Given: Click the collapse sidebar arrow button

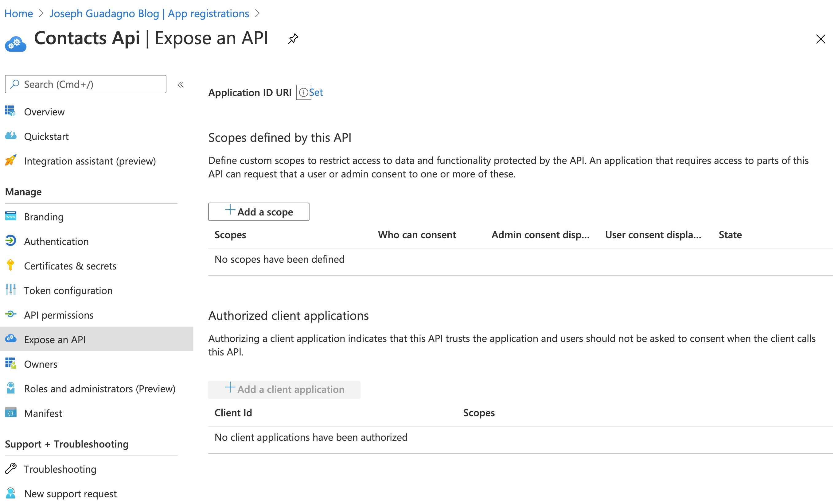Looking at the screenshot, I should (x=182, y=84).
